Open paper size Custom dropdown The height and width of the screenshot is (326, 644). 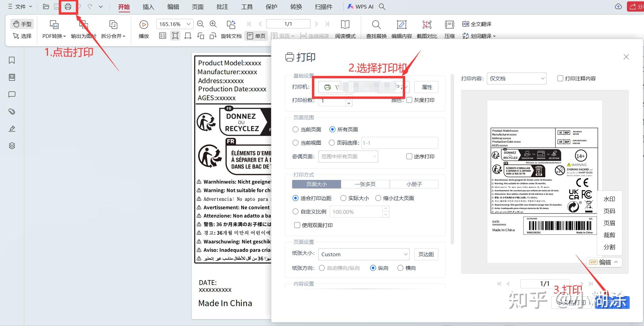(364, 254)
